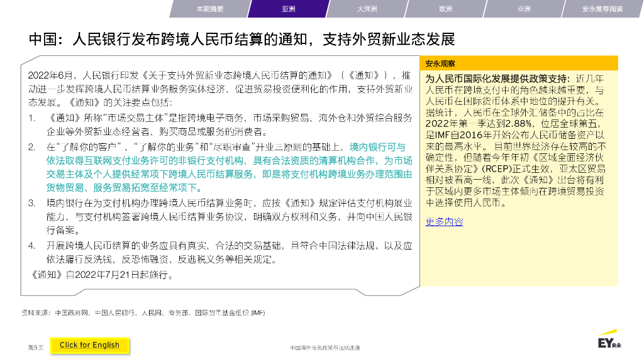Click the teal highlighted text 境内银行可与

[377, 147]
